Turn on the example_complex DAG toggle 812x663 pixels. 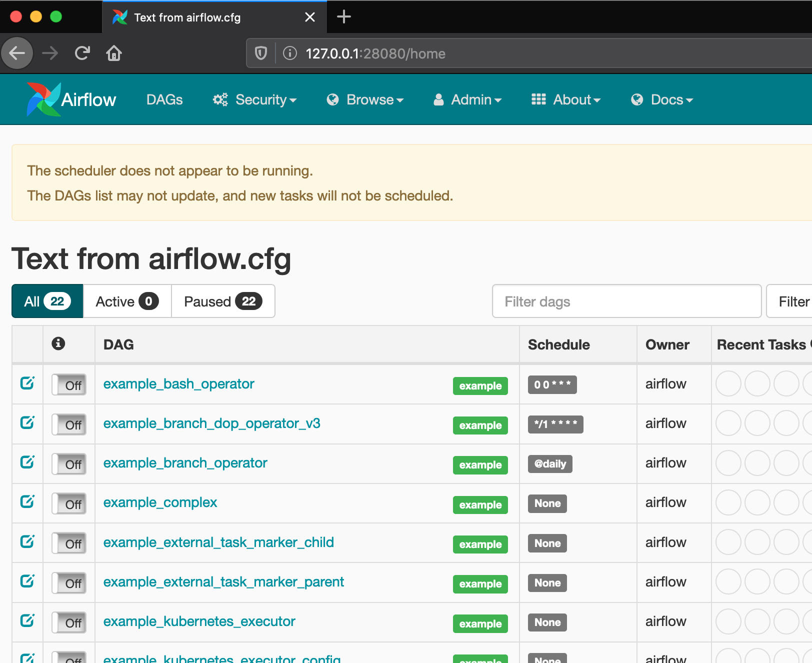[69, 503]
